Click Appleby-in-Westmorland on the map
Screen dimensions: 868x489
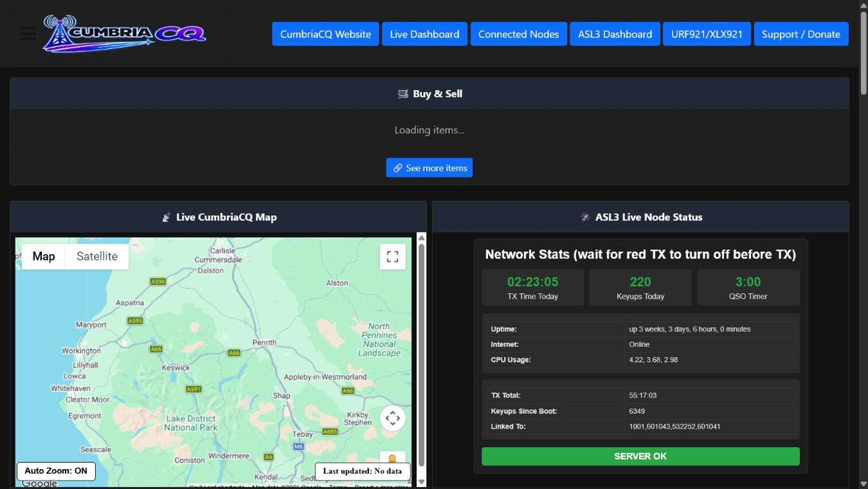click(325, 376)
